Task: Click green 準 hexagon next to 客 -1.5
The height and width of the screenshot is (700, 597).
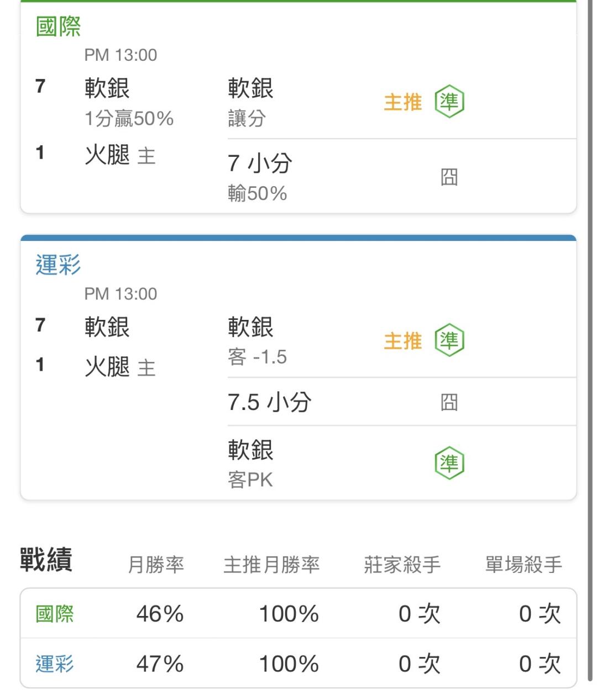Action: tap(449, 340)
